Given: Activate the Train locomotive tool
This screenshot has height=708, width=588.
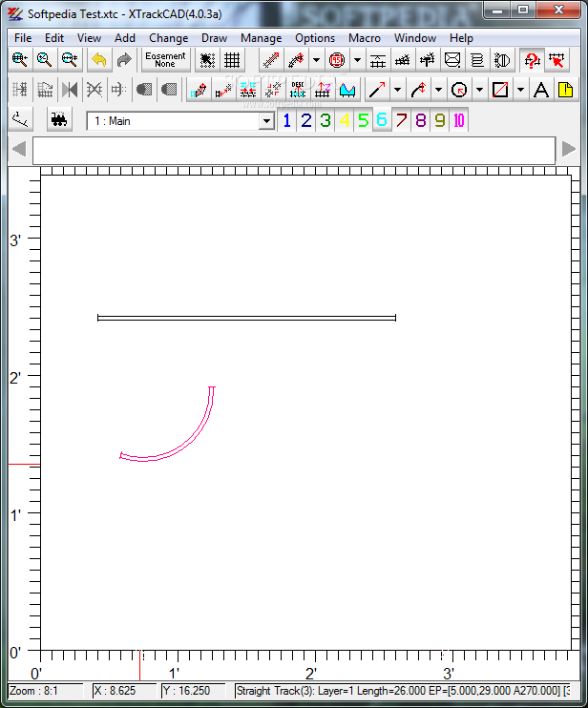Looking at the screenshot, I should (59, 120).
